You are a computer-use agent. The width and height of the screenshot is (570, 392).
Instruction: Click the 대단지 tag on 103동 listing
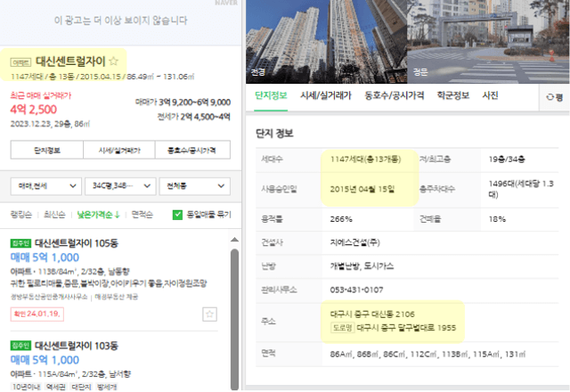tap(81, 387)
